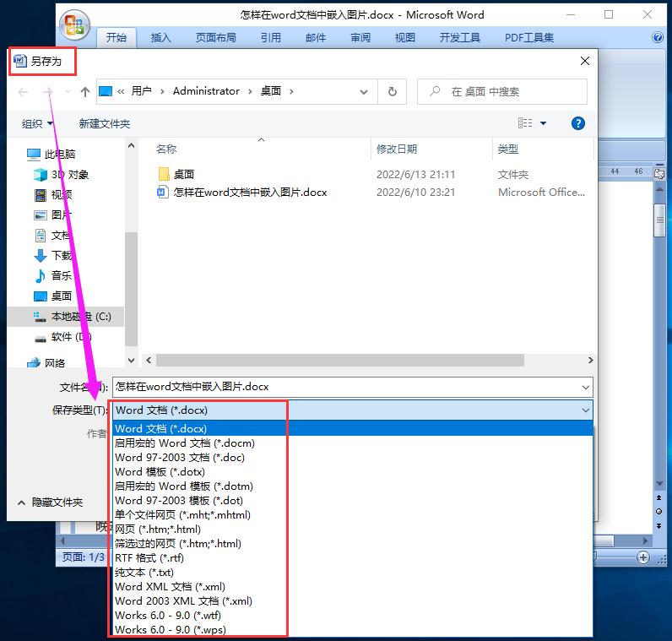Image resolution: width=672 pixels, height=641 pixels.
Task: Click 用户 in the address path
Action: coord(142,91)
